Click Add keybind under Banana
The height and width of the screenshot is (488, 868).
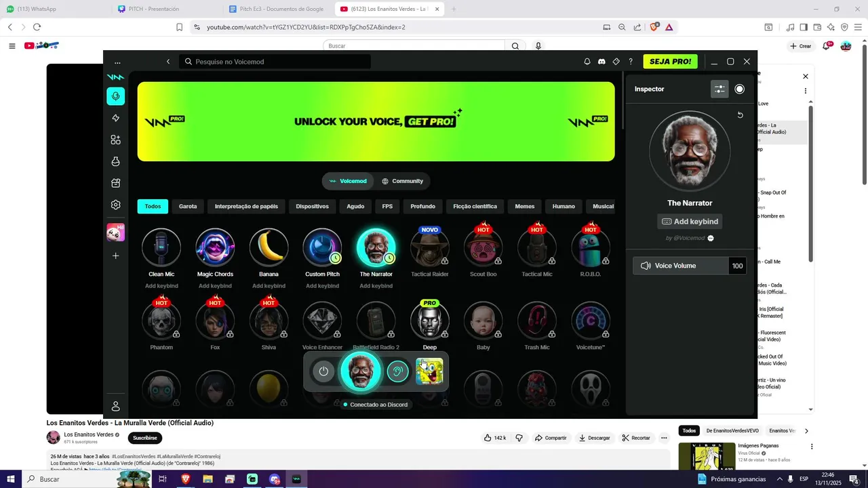(x=269, y=286)
